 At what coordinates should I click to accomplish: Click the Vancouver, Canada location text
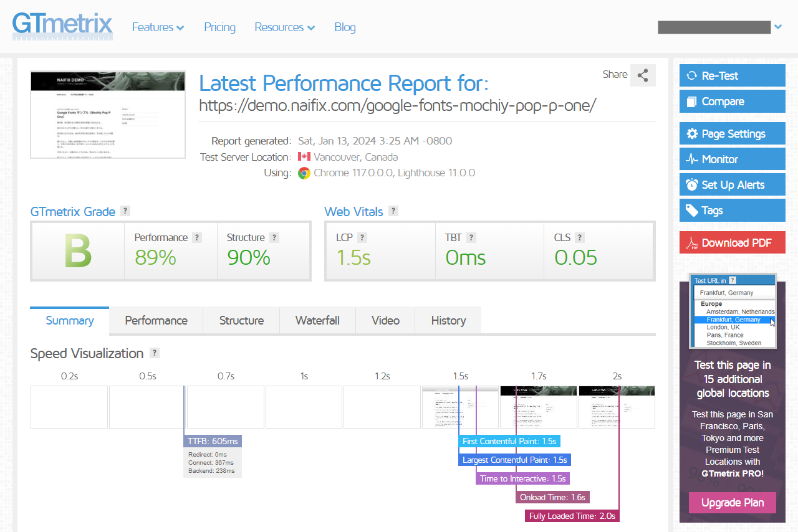pos(355,157)
